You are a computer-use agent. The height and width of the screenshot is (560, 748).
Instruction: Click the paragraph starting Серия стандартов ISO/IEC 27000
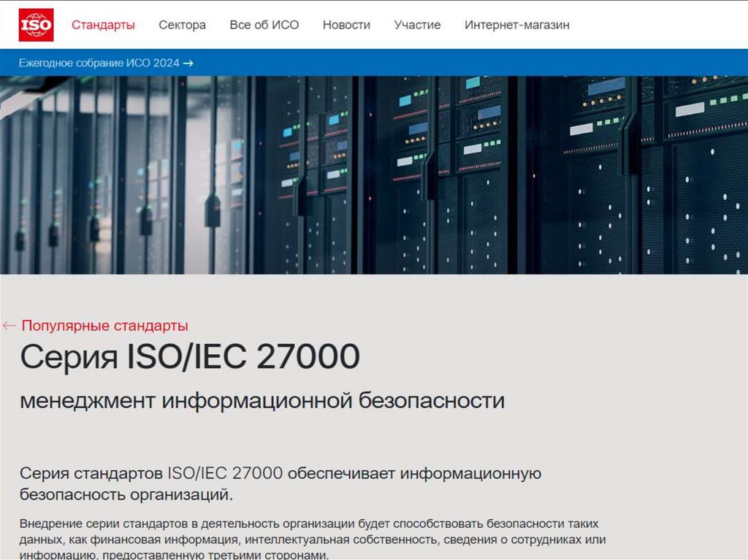pos(280,483)
